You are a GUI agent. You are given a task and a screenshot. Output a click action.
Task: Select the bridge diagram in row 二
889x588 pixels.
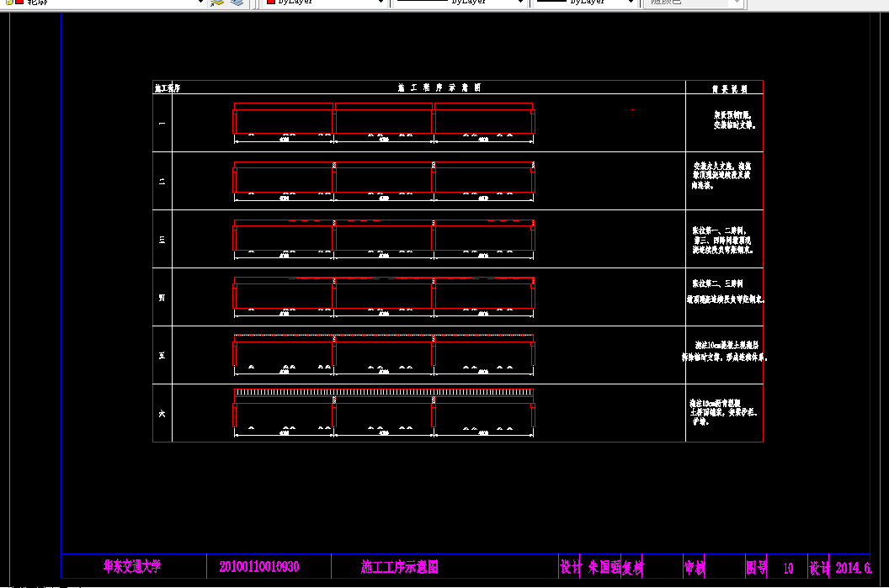tap(384, 181)
